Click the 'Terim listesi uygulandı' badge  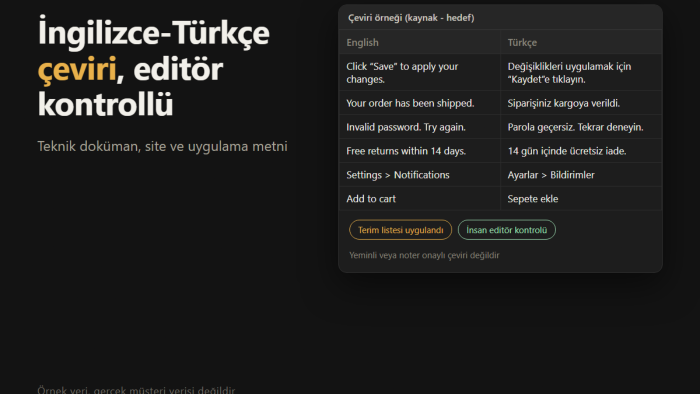[x=400, y=230]
